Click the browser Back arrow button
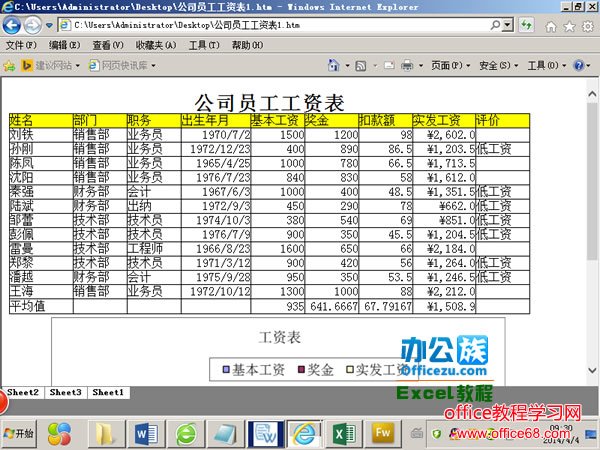Image resolution: width=600 pixels, height=450 pixels. tap(11, 26)
